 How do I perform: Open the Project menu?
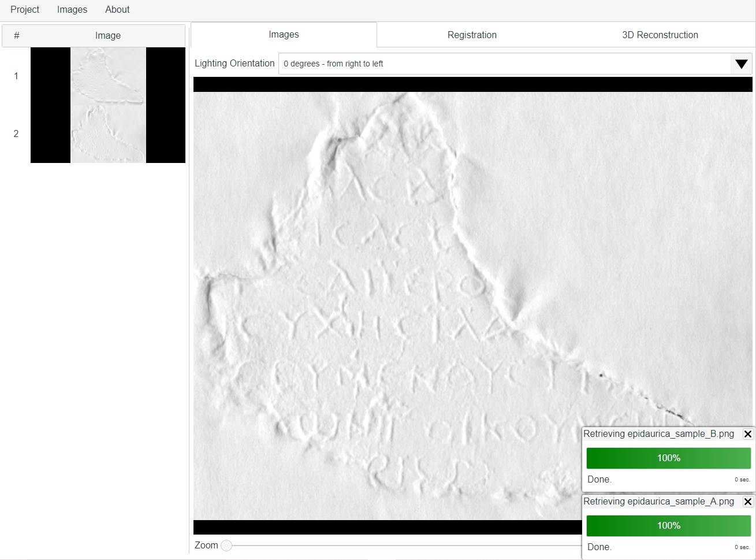click(x=25, y=10)
